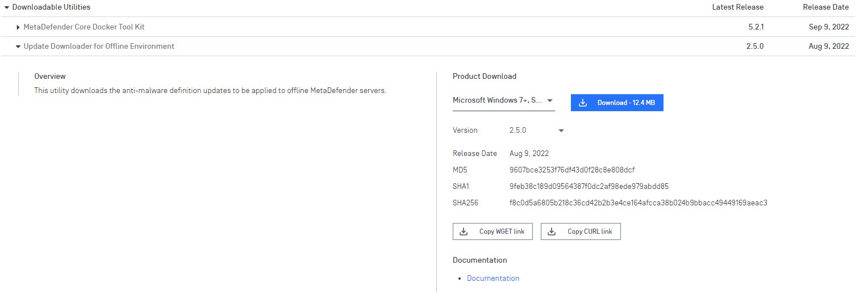Image resolution: width=868 pixels, height=299 pixels.
Task: Click the SHA1 label
Action: (x=461, y=186)
